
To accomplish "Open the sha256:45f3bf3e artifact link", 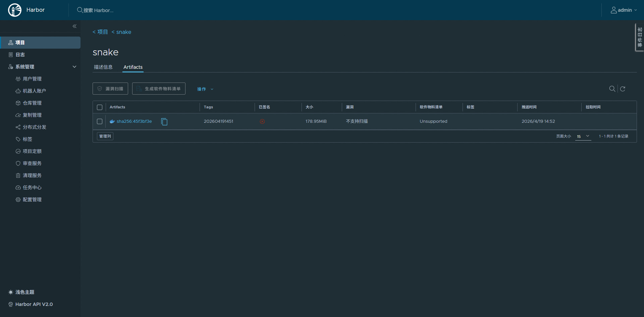I will [134, 121].
